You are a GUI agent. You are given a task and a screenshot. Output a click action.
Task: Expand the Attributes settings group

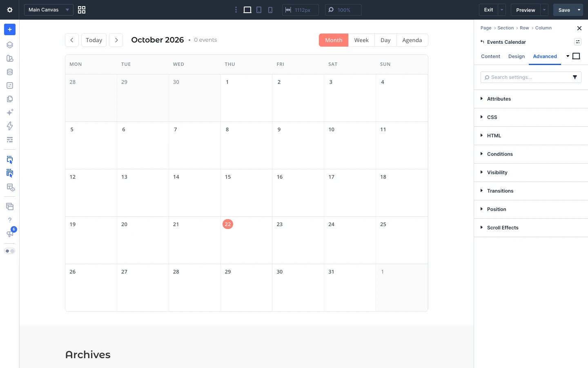point(531,99)
